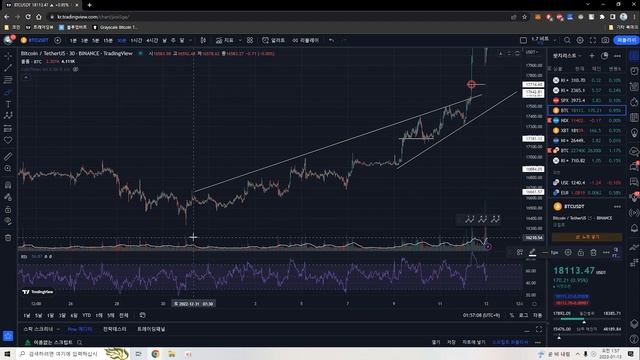Image resolution: width=640 pixels, height=360 pixels.
Task: Select the zoom-in magnifier tool
Action: coord(8,168)
